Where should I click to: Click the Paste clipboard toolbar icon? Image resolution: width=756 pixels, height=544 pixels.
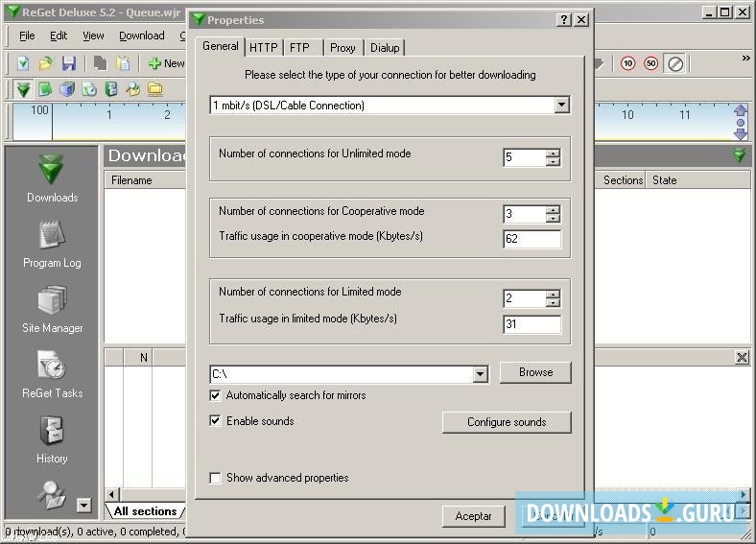pos(123,63)
